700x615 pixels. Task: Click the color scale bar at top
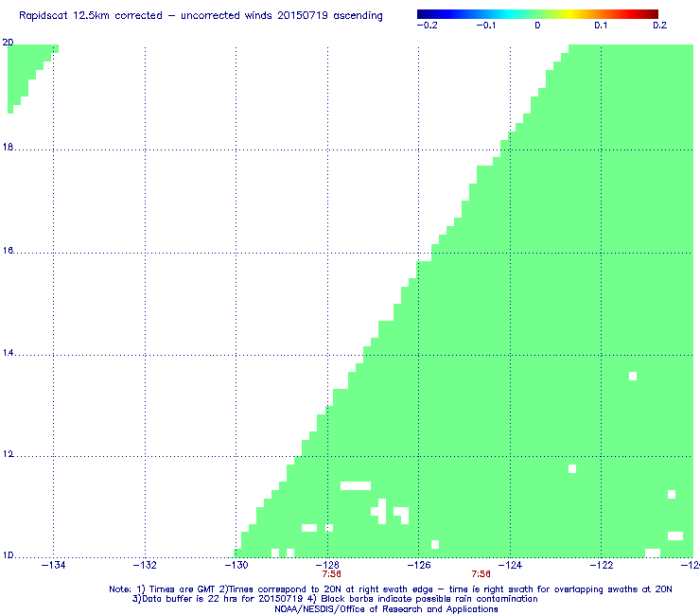tap(537, 14)
